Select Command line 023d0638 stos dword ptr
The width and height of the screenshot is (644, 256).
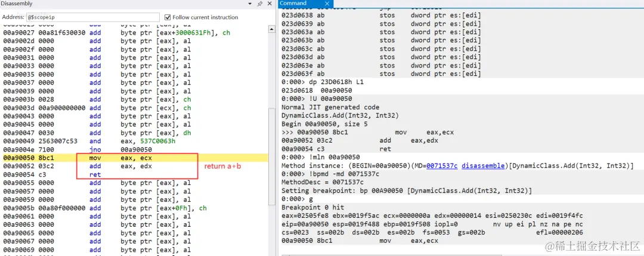tap(381, 15)
